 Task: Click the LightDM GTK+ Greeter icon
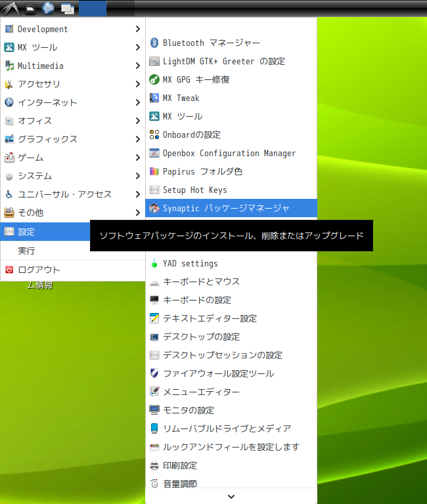pyautogui.click(x=154, y=61)
